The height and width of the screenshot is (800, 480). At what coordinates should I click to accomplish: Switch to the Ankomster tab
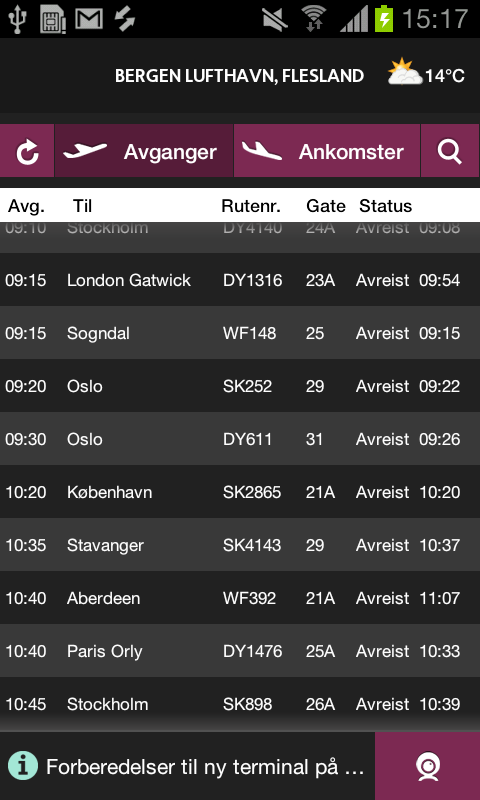pyautogui.click(x=327, y=151)
